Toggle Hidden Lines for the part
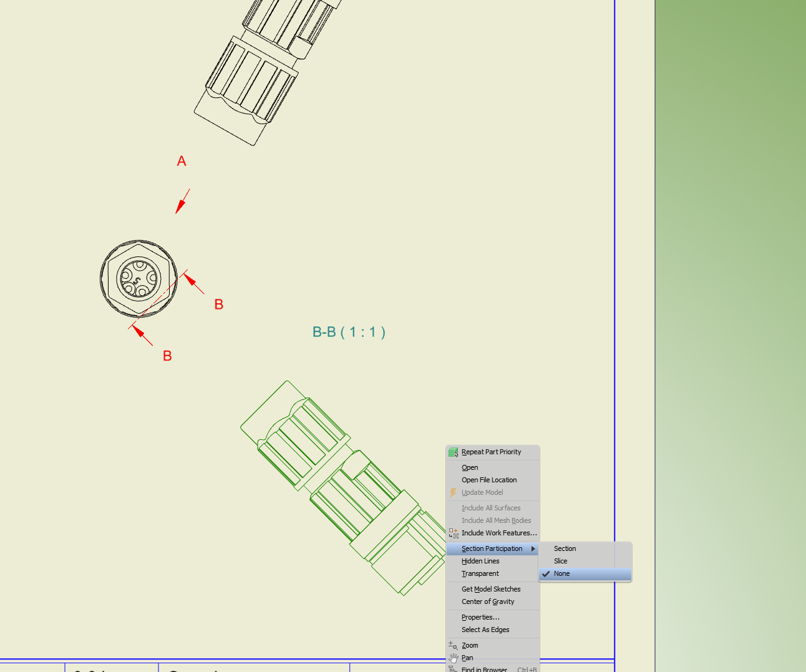The width and height of the screenshot is (806, 672). click(x=480, y=561)
